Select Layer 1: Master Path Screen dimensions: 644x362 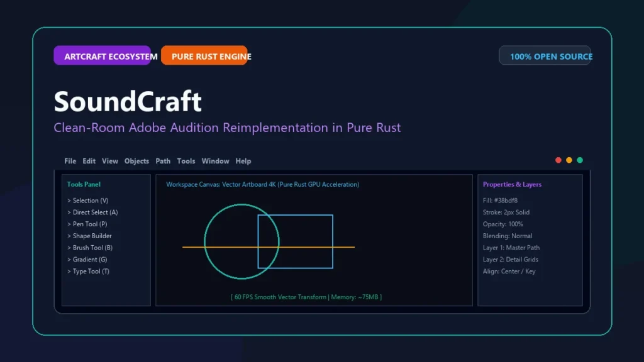tap(511, 248)
